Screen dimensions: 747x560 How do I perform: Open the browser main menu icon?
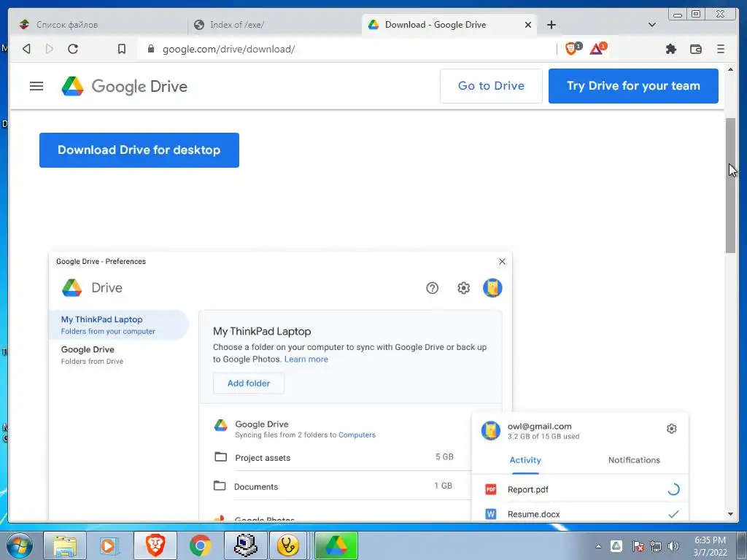[x=720, y=49]
